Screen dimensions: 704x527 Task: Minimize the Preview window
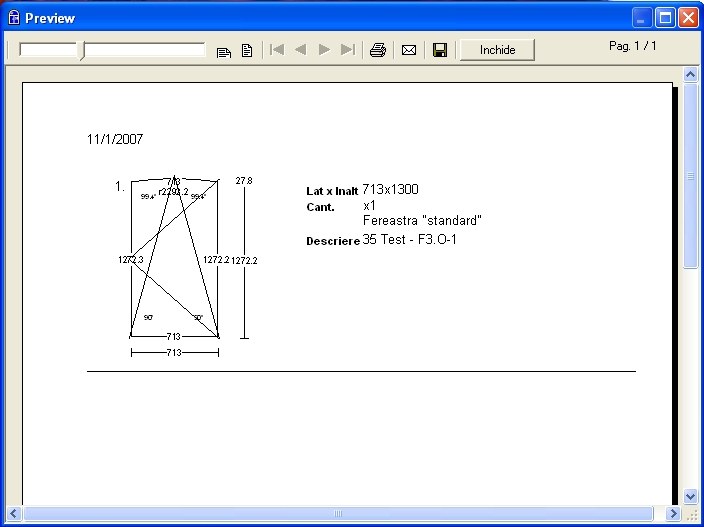click(642, 18)
